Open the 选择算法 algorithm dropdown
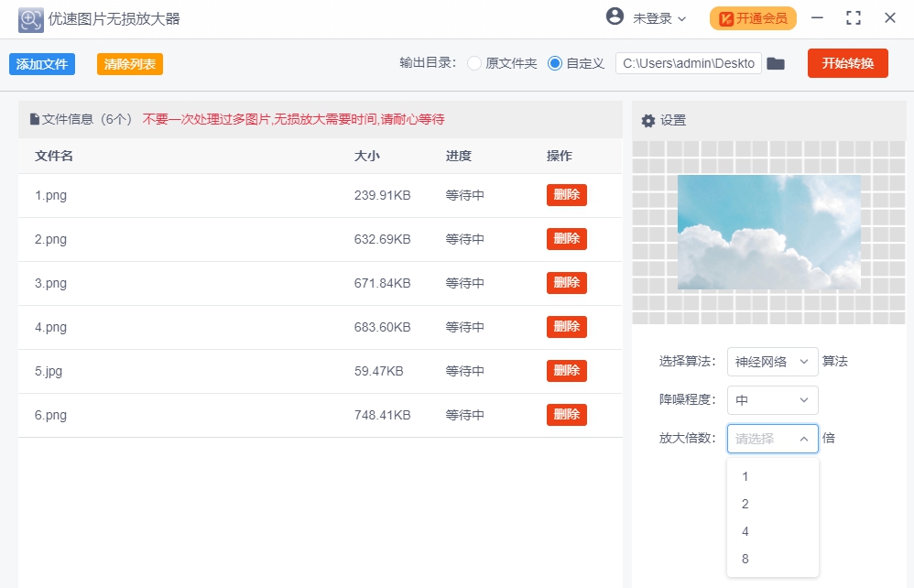Viewport: 914px width, 588px height. (x=772, y=362)
